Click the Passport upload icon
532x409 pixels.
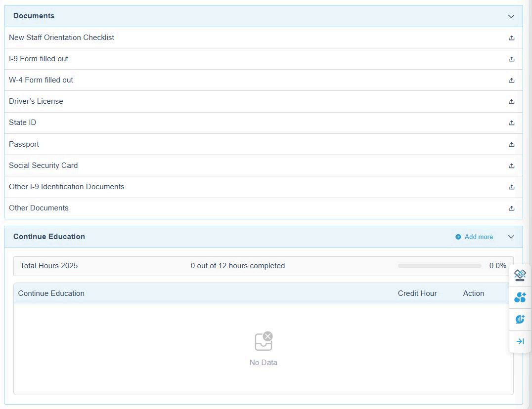pyautogui.click(x=511, y=145)
